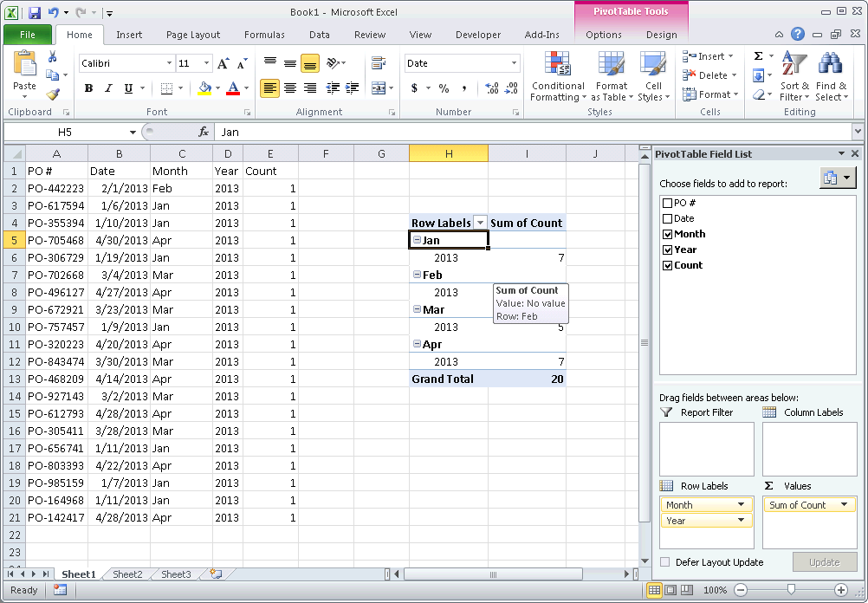
Task: Open the Font Size dropdown
Action: click(205, 63)
